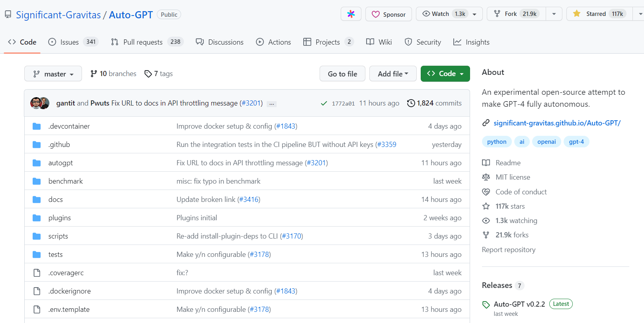
Task: Switch to the Issues tab
Action: pos(73,42)
